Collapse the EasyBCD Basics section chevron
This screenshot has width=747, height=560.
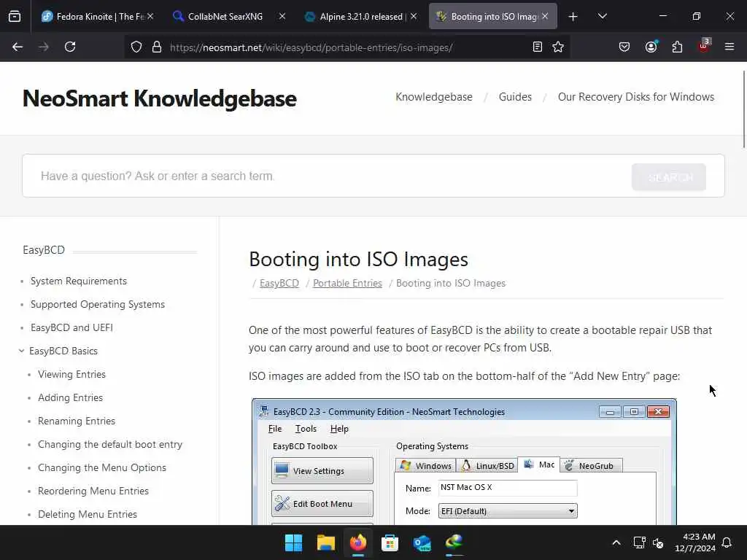[x=21, y=351]
